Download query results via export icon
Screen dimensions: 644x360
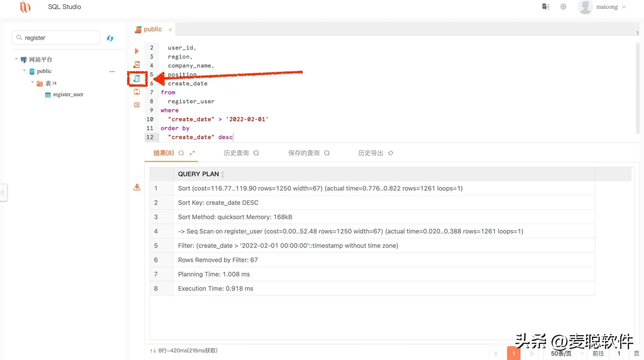[137, 187]
